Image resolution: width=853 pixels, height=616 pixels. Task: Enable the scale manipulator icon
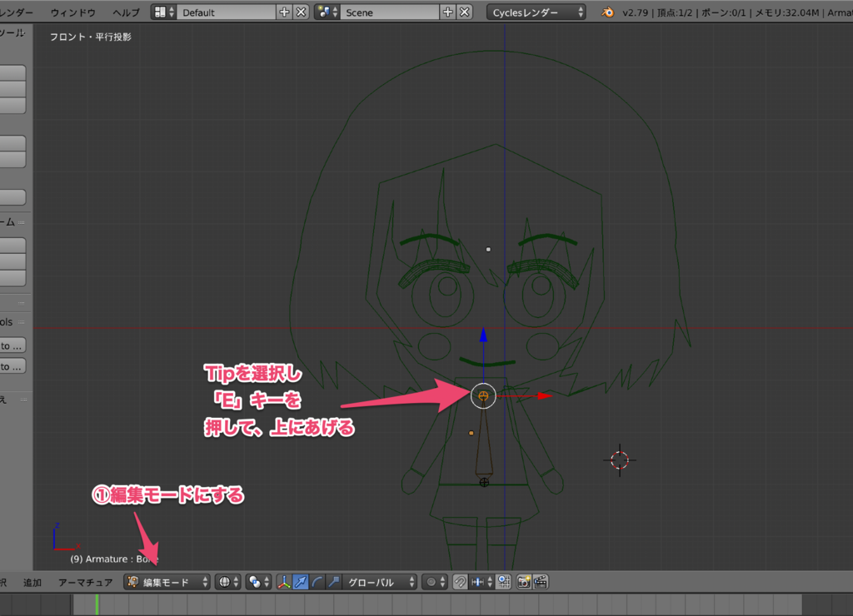[333, 583]
